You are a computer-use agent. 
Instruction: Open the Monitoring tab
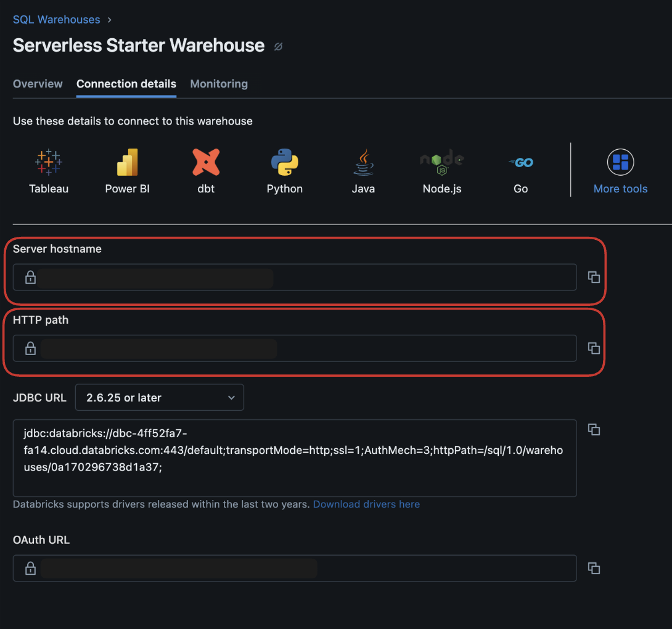[x=219, y=84]
